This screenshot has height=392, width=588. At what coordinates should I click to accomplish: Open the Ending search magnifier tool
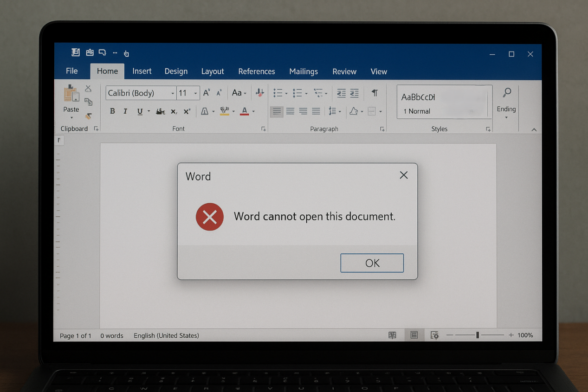pos(507,93)
